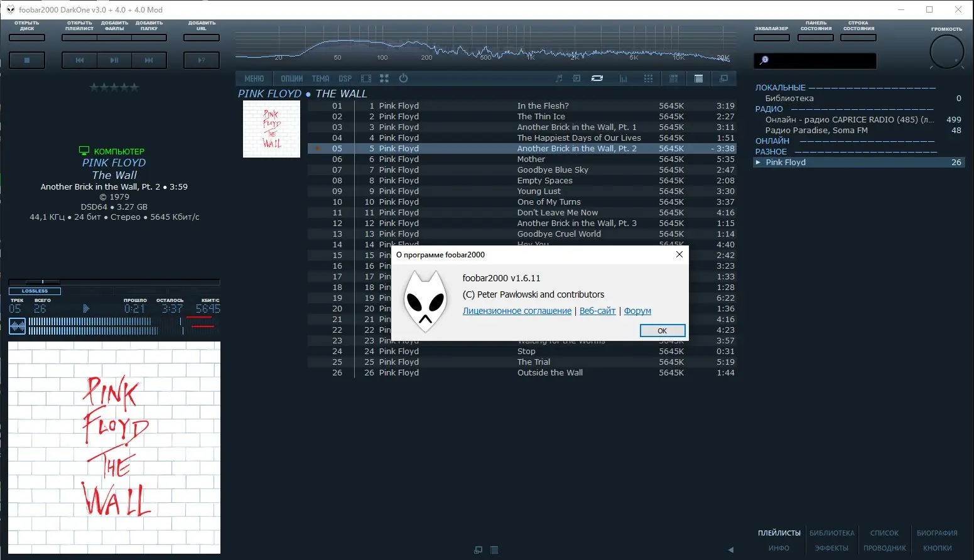Open Лицензионное соглашение link in About dialog
974x560 pixels.
coord(517,311)
